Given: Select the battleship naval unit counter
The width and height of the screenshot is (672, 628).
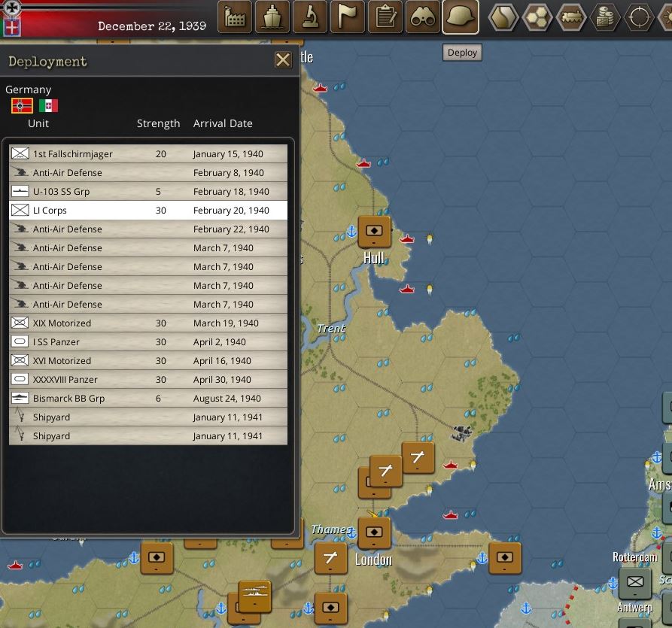Looking at the screenshot, I should click(x=254, y=596).
